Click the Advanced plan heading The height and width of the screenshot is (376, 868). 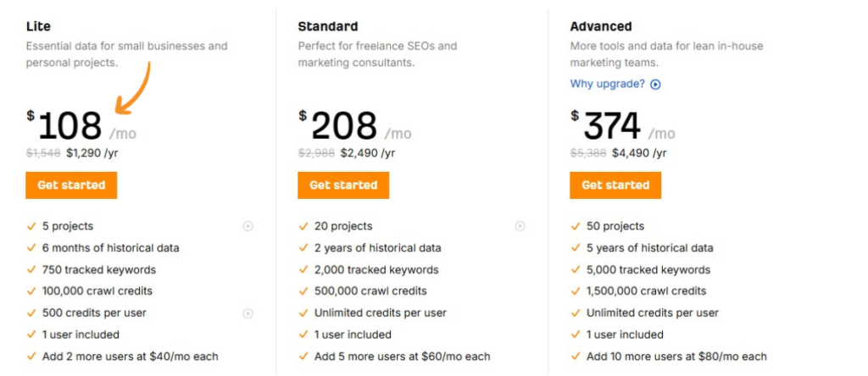click(x=601, y=26)
